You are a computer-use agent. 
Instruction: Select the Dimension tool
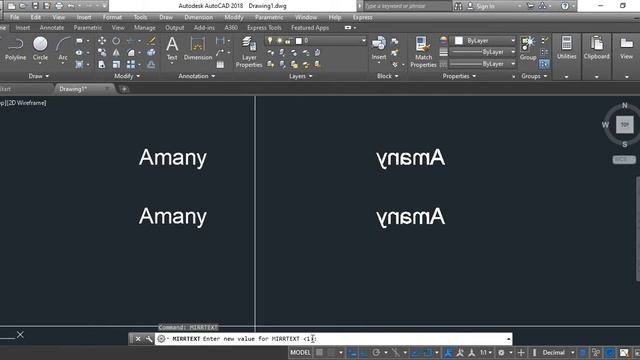198,49
